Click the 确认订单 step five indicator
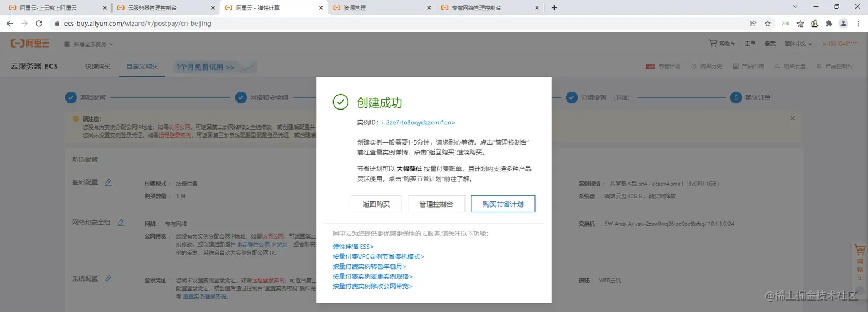 tap(750, 97)
